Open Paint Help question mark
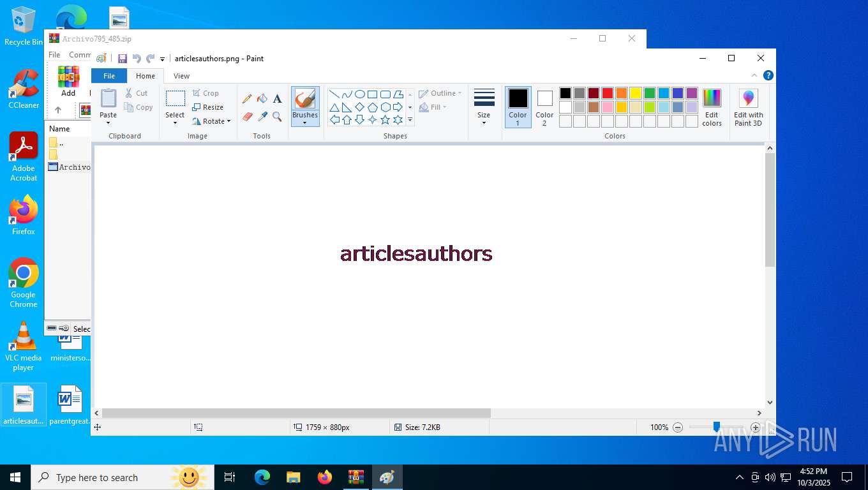The height and width of the screenshot is (490, 868). [768, 75]
